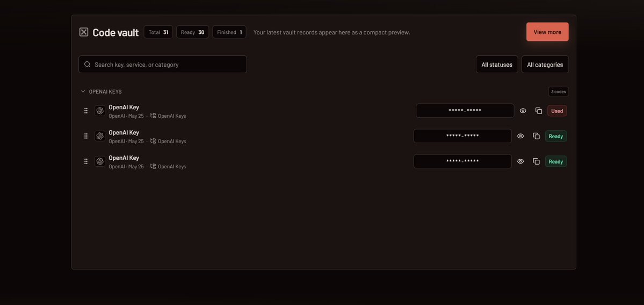The height and width of the screenshot is (305, 644).
Task: Copy code from the middle OpenAI Key row
Action: pos(536,136)
